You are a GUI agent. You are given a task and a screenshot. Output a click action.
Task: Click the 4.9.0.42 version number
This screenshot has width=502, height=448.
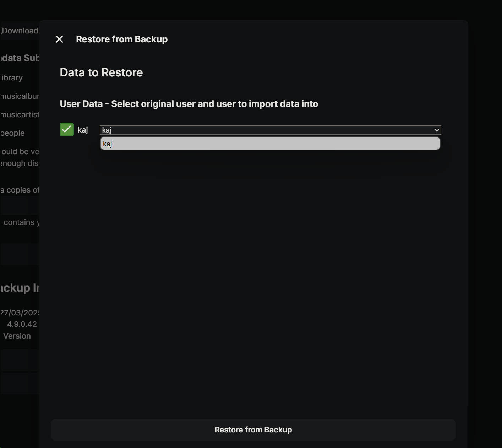(x=22, y=324)
